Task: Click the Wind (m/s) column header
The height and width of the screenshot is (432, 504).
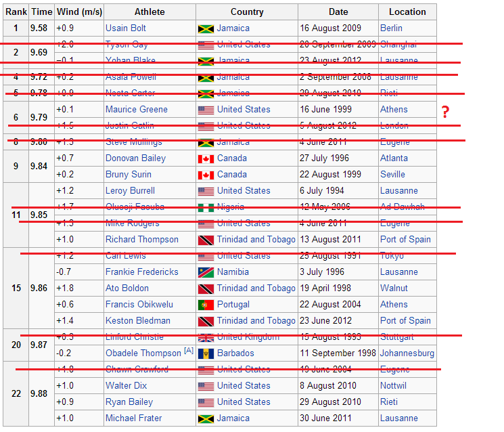Action: (x=79, y=12)
